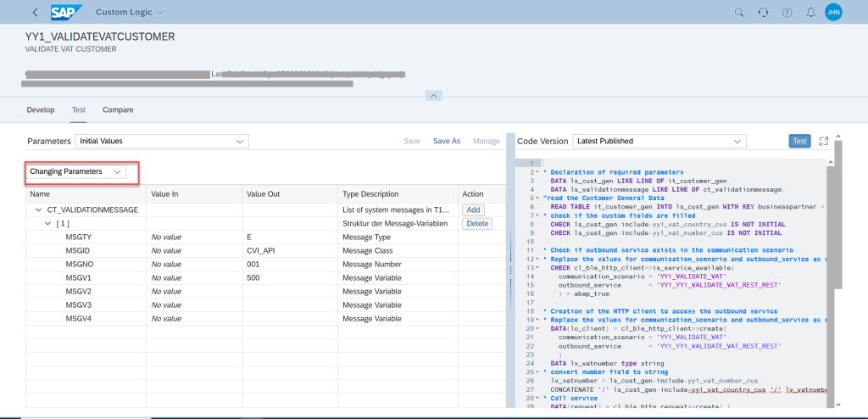Open the search icon in header
868x419 pixels.
click(x=739, y=13)
